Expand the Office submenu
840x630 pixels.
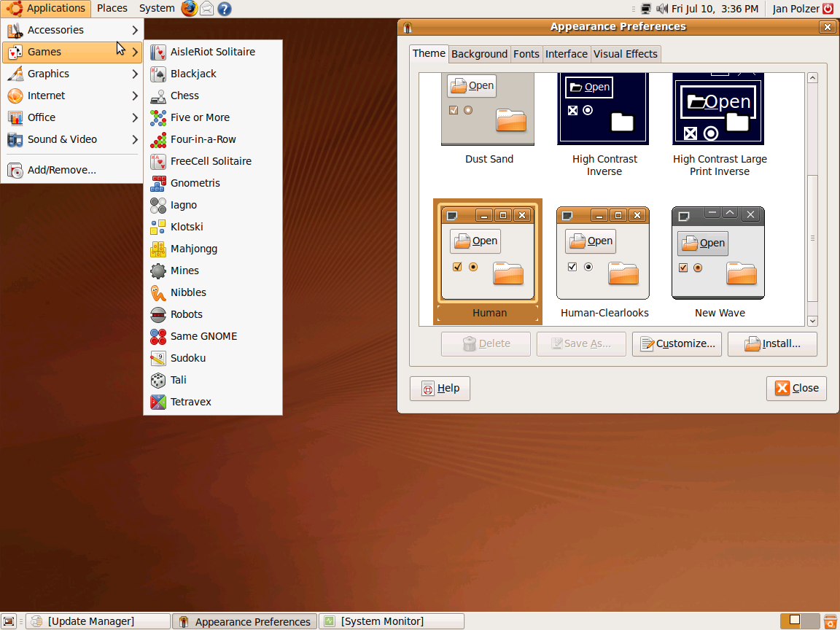coord(71,118)
